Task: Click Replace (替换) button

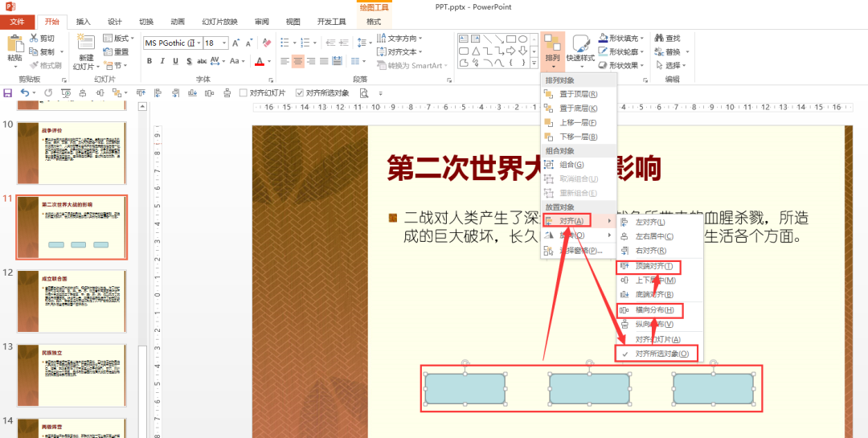Action: pos(672,51)
